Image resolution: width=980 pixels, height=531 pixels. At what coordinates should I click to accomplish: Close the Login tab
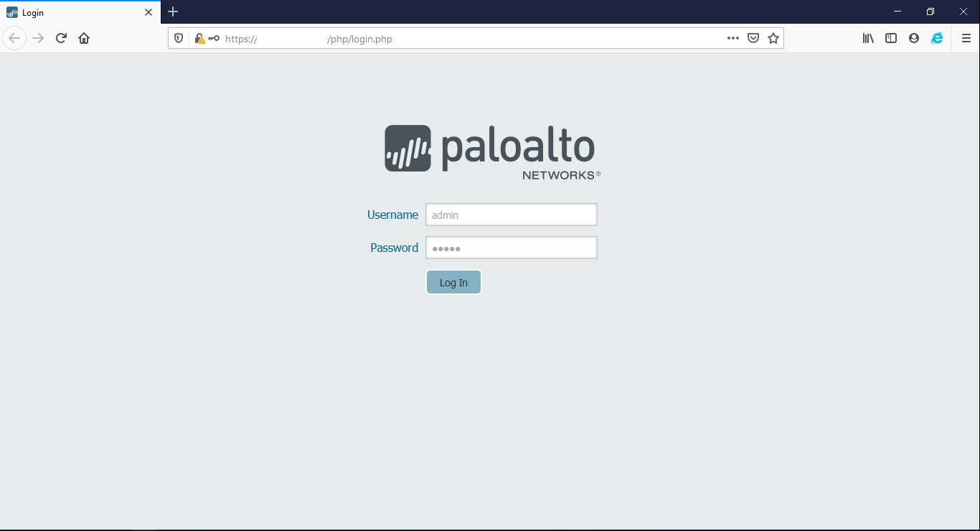click(149, 12)
